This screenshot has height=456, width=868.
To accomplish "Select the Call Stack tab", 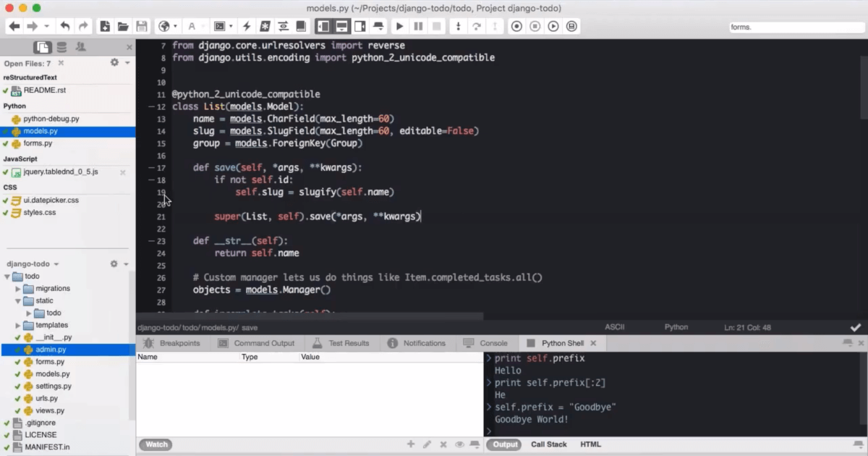I will pos(549,444).
